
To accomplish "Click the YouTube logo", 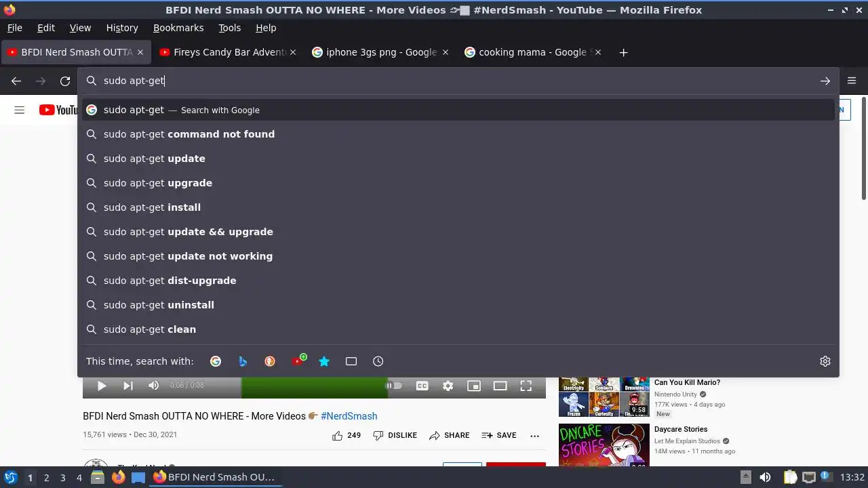I will (58, 110).
